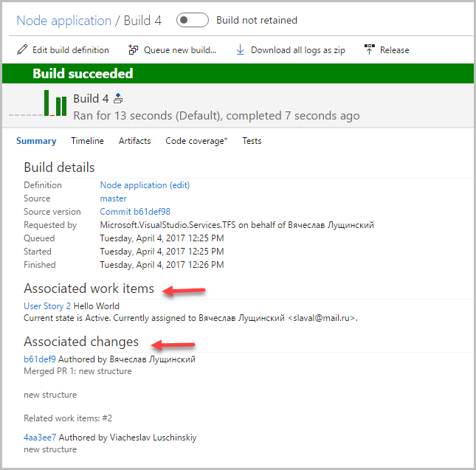Select the Tests tab

[252, 141]
